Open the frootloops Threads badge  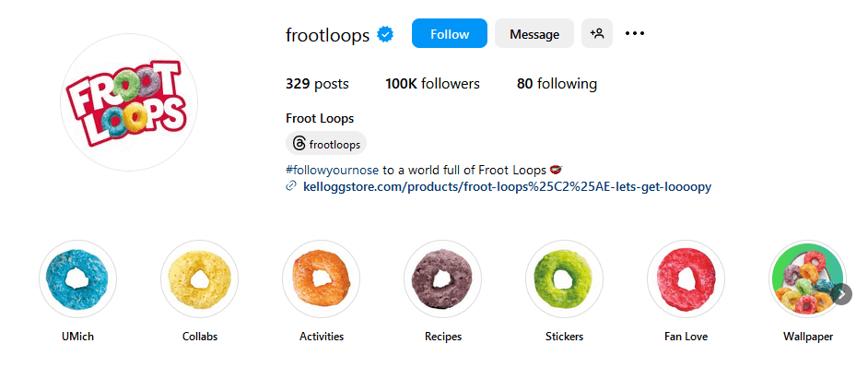coord(326,144)
